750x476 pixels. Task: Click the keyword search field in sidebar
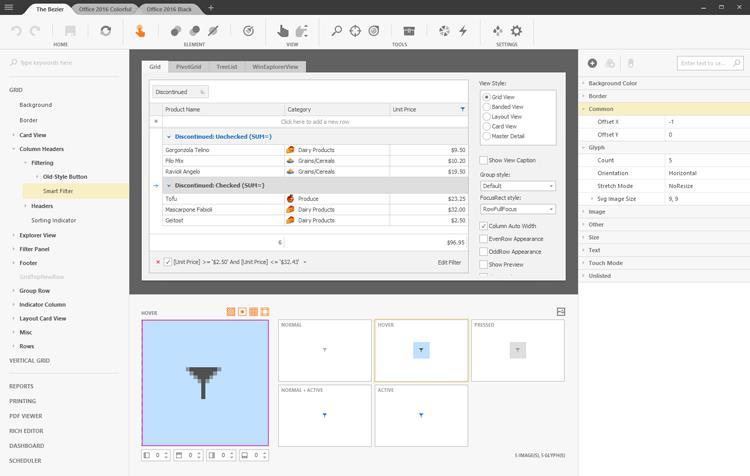click(x=62, y=63)
